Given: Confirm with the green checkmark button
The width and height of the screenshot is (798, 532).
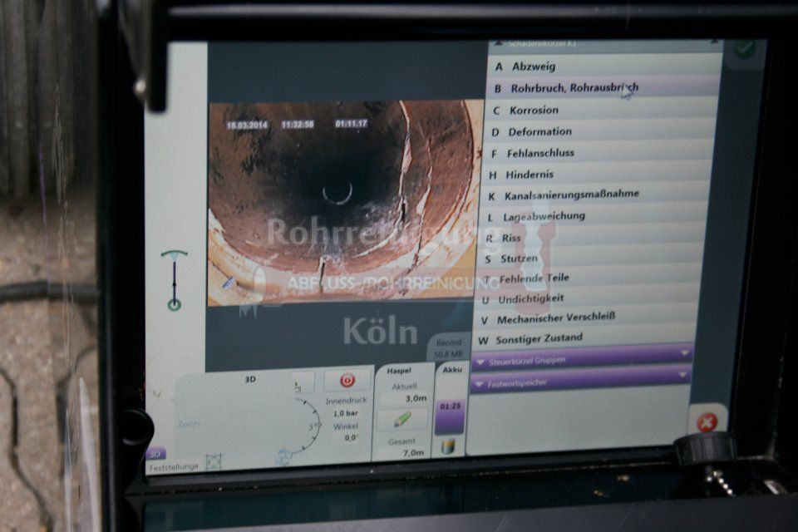Looking at the screenshot, I should pyautogui.click(x=745, y=50).
